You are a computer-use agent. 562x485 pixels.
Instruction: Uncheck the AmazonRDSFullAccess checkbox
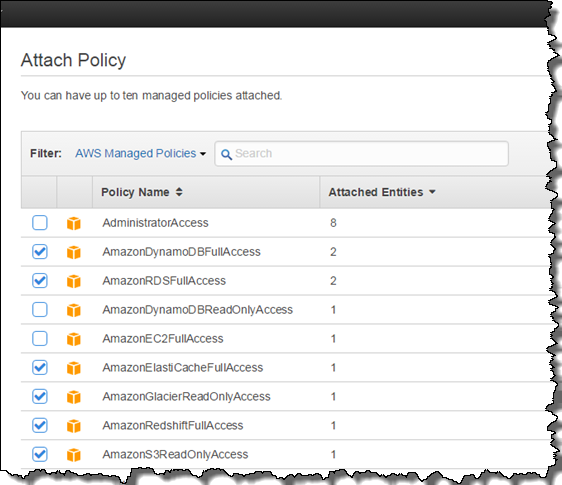(x=40, y=280)
